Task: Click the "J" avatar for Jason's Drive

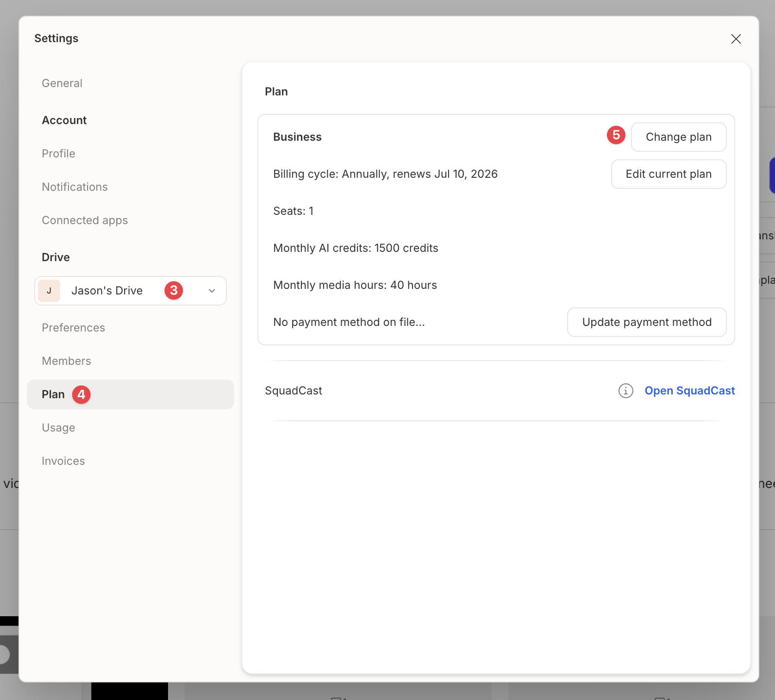Action: (x=49, y=291)
